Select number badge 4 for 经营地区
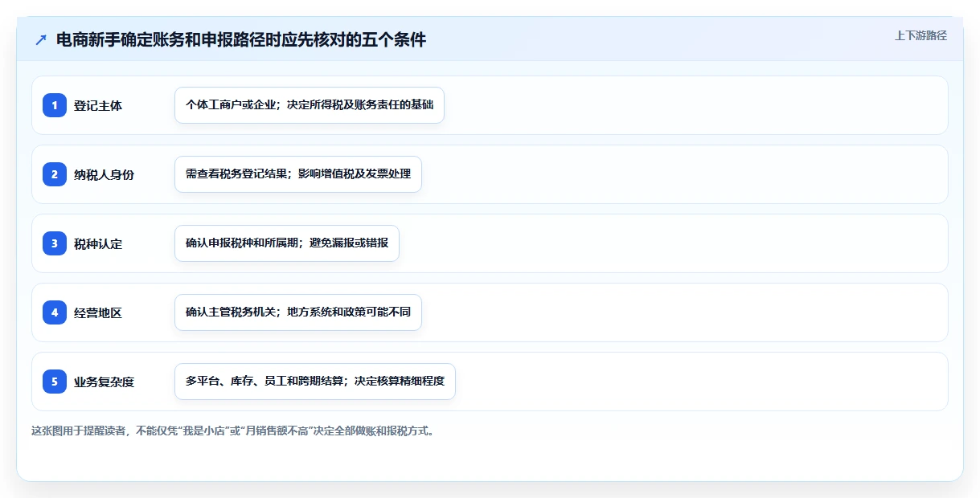 point(55,312)
